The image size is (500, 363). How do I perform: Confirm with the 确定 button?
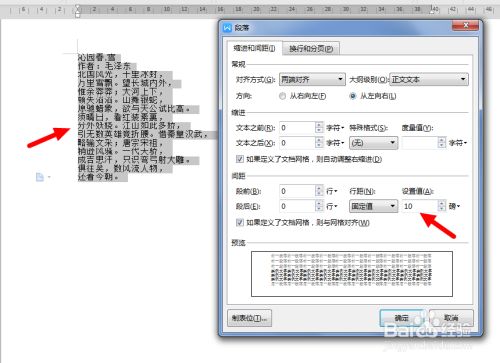[402, 318]
